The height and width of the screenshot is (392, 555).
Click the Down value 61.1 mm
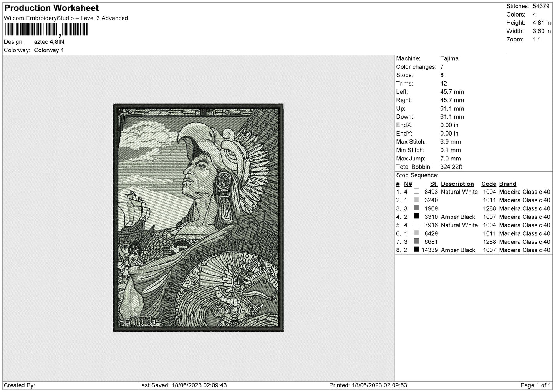pos(452,117)
